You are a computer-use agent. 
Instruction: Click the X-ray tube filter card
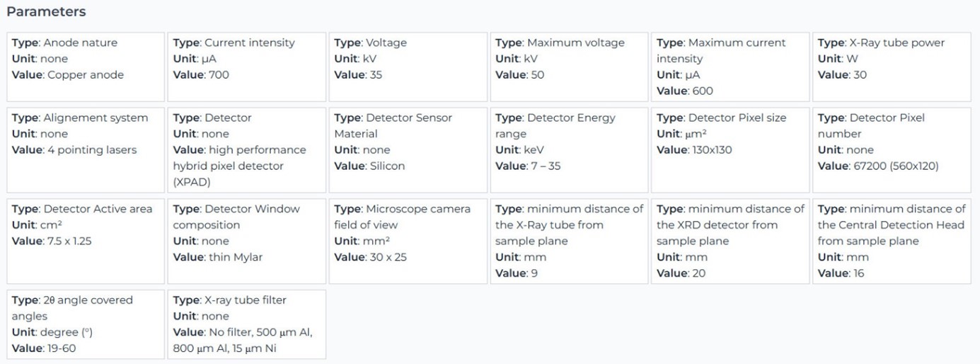(247, 324)
